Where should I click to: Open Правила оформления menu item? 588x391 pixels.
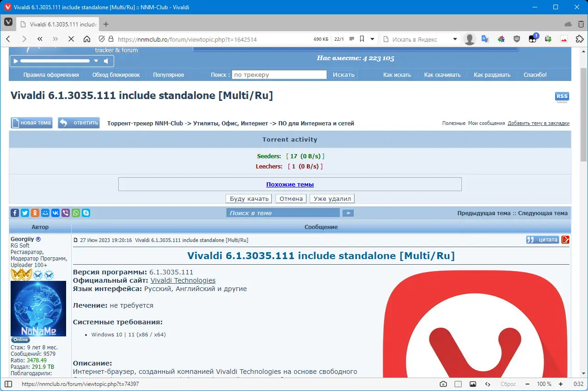[51, 74]
